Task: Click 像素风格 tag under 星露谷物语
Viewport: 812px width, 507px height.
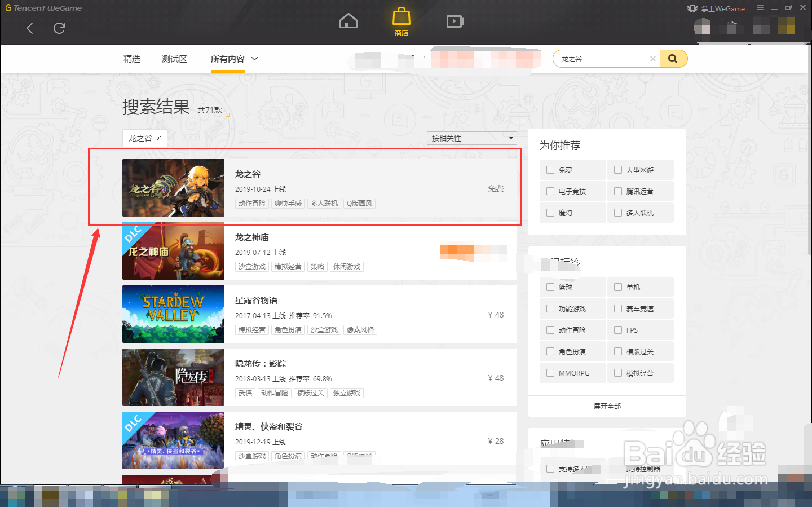Action: 360,330
